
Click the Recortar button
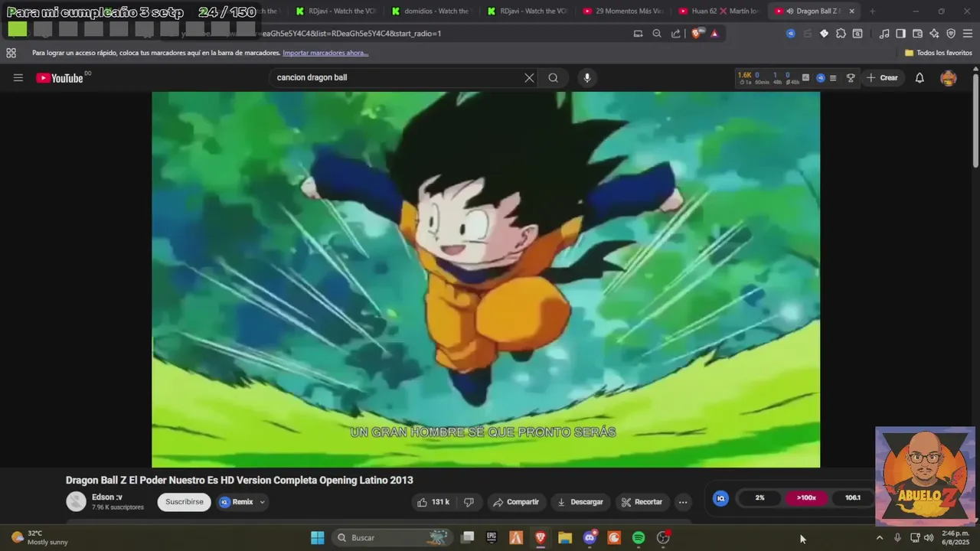pyautogui.click(x=642, y=502)
